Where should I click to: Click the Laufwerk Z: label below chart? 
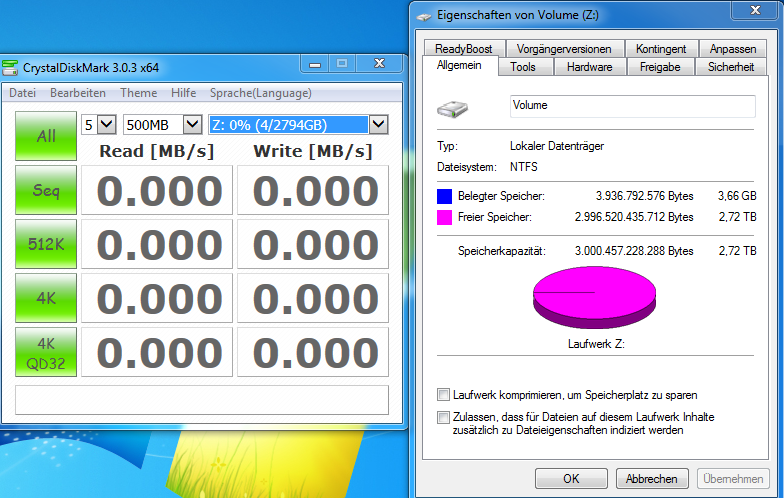coord(596,344)
